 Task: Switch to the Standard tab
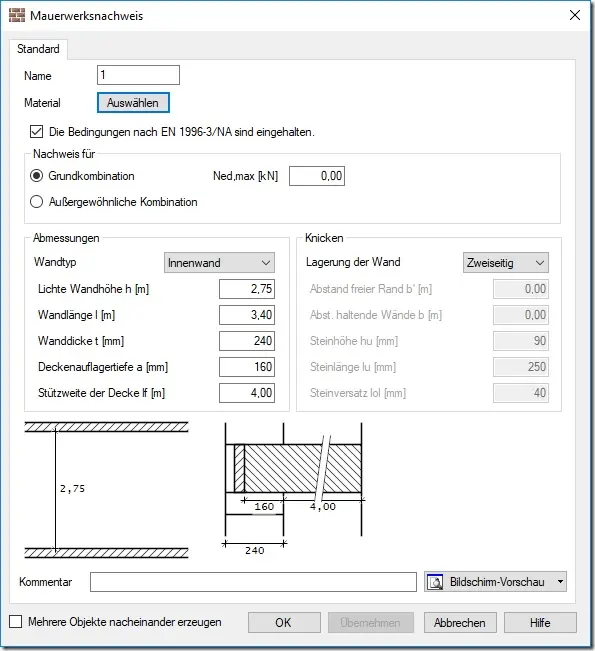click(x=38, y=49)
